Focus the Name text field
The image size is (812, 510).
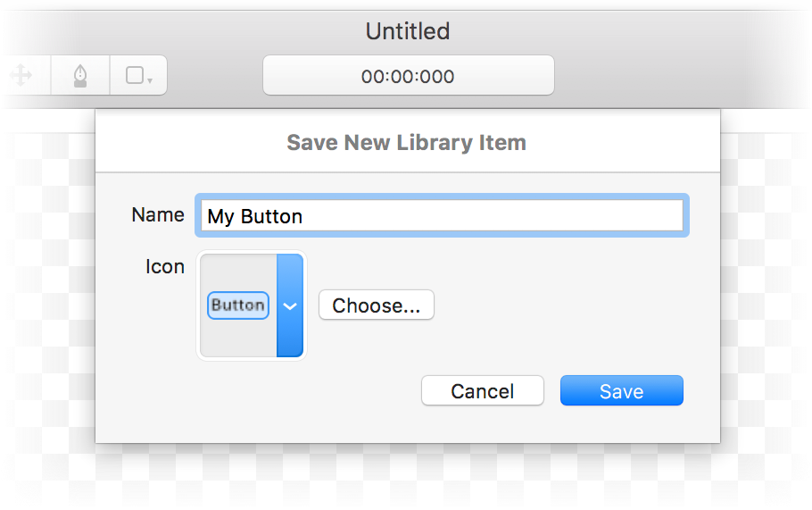[442, 215]
